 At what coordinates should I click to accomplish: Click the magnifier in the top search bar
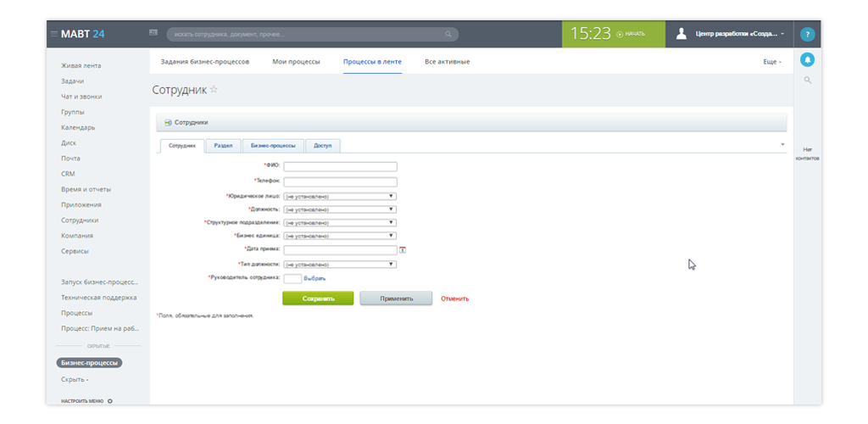pos(448,34)
